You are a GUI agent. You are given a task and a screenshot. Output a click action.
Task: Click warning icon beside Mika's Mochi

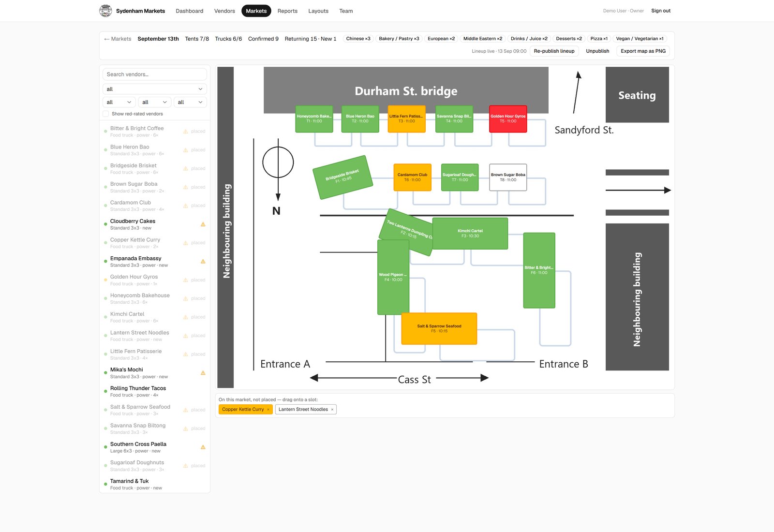(x=203, y=373)
